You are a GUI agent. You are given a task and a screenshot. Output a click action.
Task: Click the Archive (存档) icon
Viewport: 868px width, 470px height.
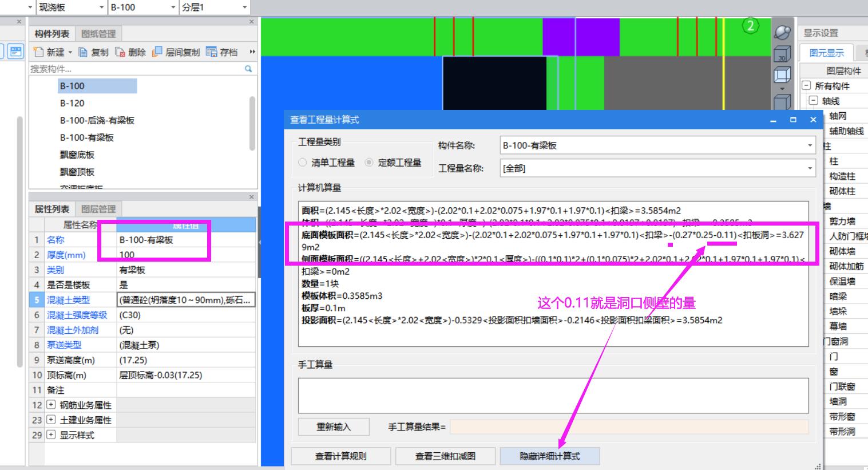coord(211,52)
